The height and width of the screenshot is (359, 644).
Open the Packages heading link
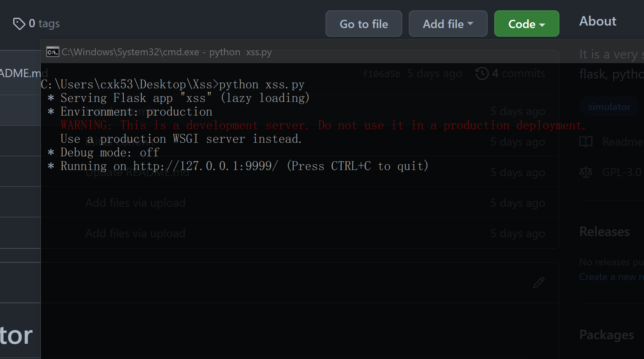[606, 335]
